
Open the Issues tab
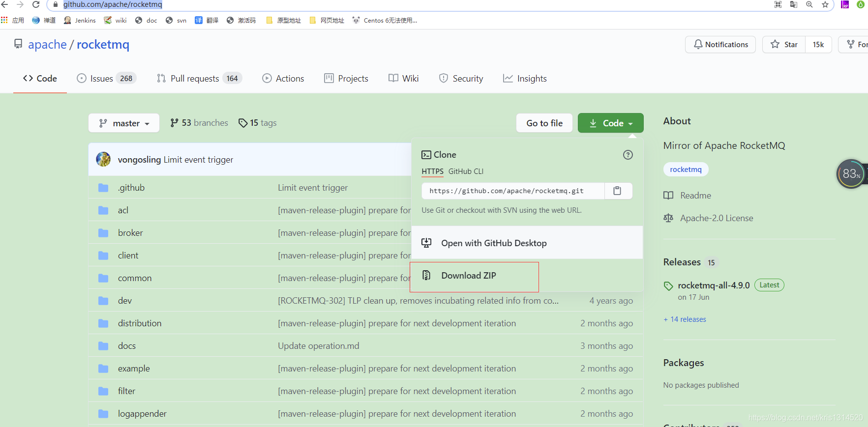pyautogui.click(x=107, y=79)
